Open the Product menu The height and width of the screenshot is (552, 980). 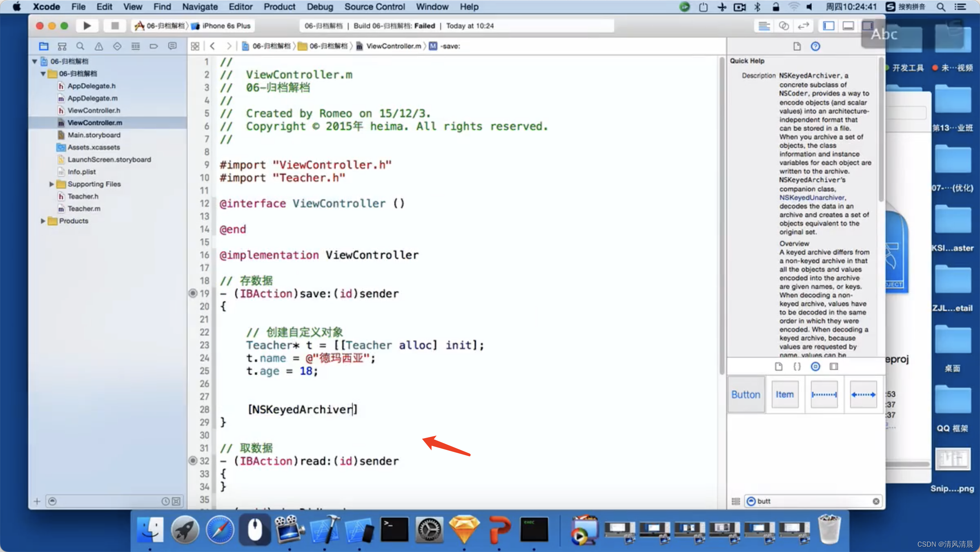pos(279,7)
